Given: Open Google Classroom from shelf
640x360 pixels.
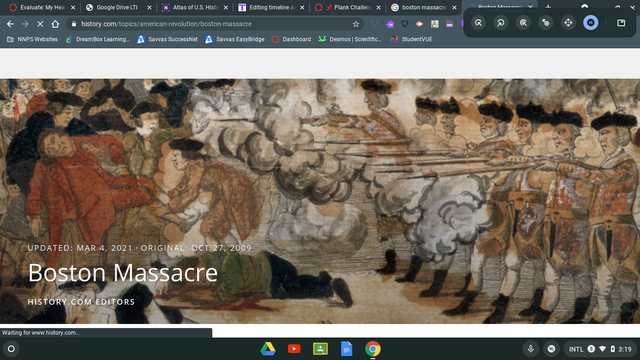Looking at the screenshot, I should pyautogui.click(x=320, y=349).
